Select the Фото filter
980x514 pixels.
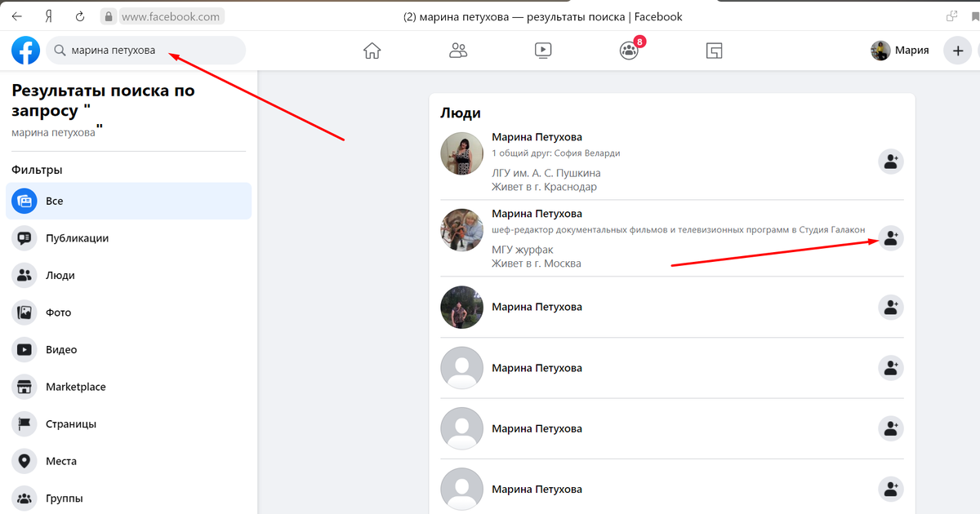pyautogui.click(x=129, y=312)
